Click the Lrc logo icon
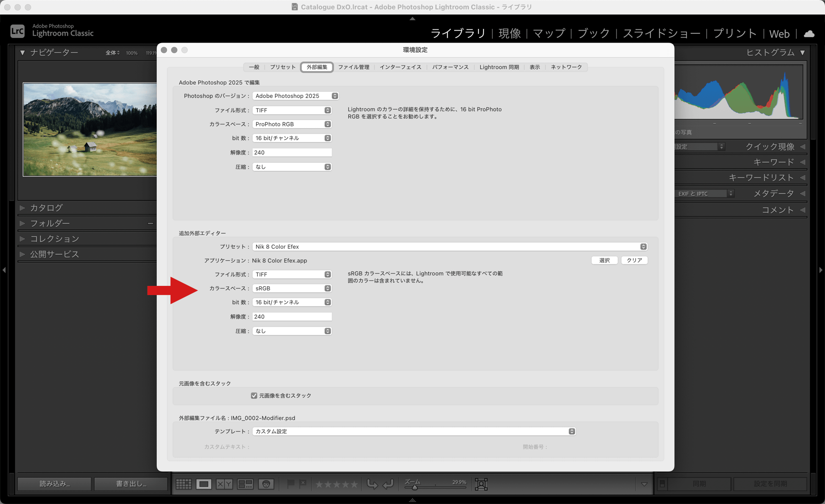The width and height of the screenshot is (825, 504). pyautogui.click(x=17, y=31)
